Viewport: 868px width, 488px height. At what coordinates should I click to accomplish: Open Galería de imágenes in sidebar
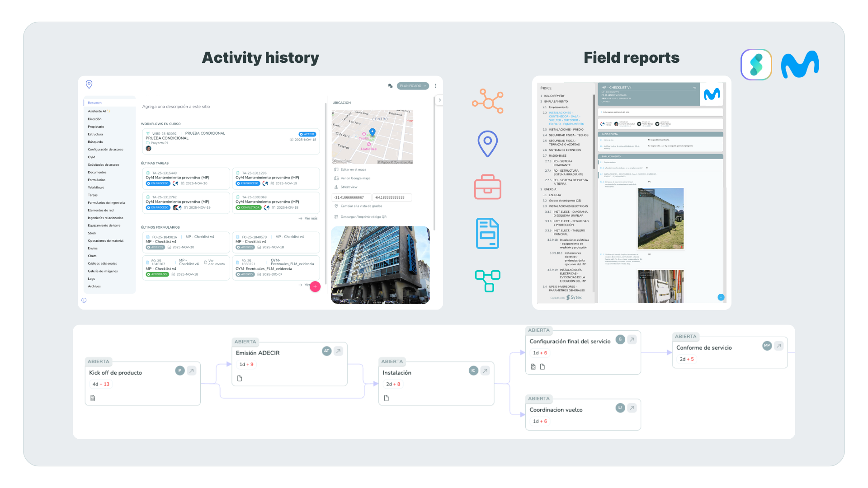pyautogui.click(x=103, y=271)
